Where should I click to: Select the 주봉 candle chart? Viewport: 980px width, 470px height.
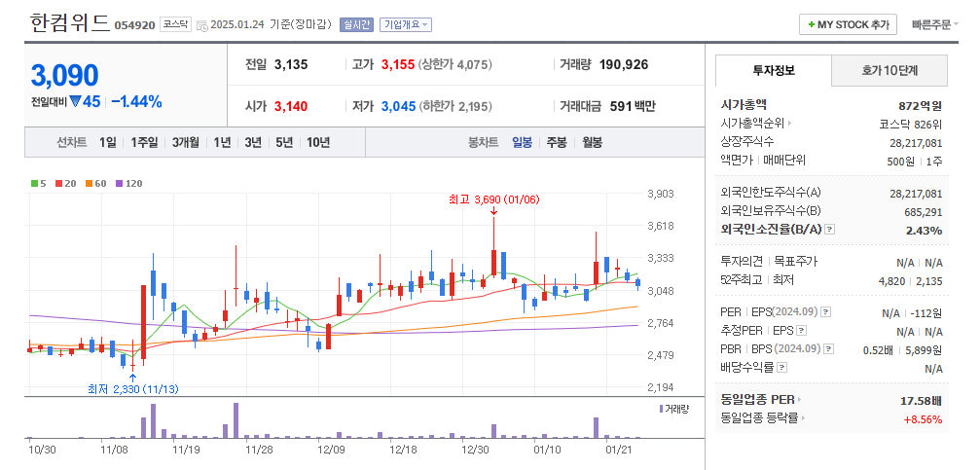pos(557,142)
